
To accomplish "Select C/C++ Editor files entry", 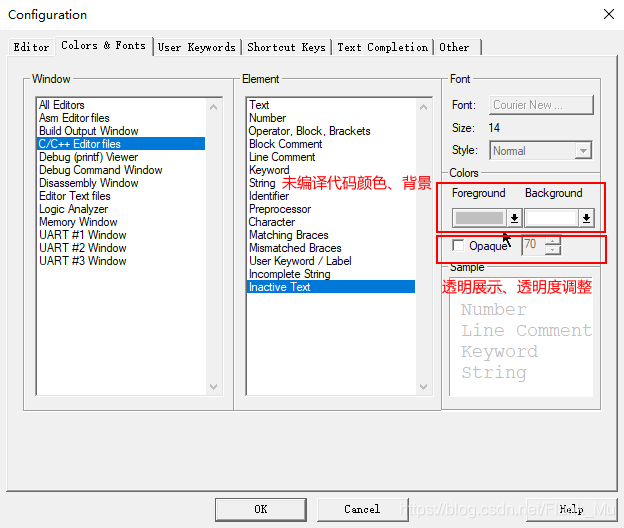I will tap(121, 144).
